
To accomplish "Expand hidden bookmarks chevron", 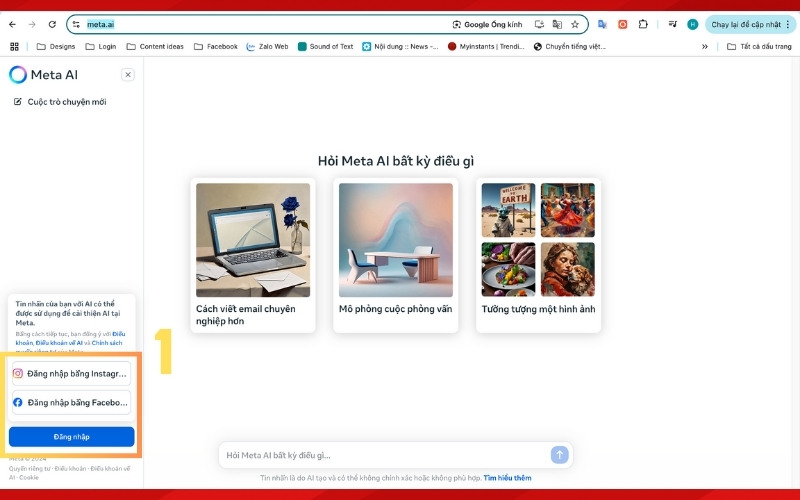I will pyautogui.click(x=705, y=46).
